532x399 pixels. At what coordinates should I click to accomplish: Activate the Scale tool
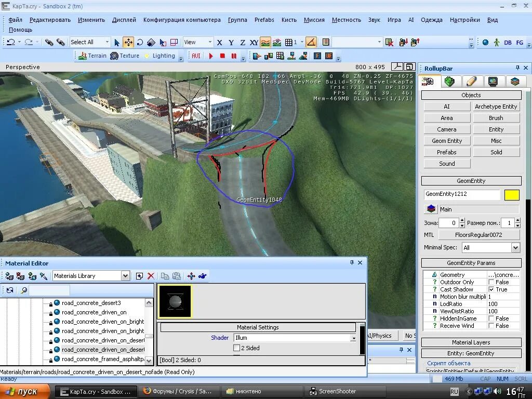tap(151, 43)
